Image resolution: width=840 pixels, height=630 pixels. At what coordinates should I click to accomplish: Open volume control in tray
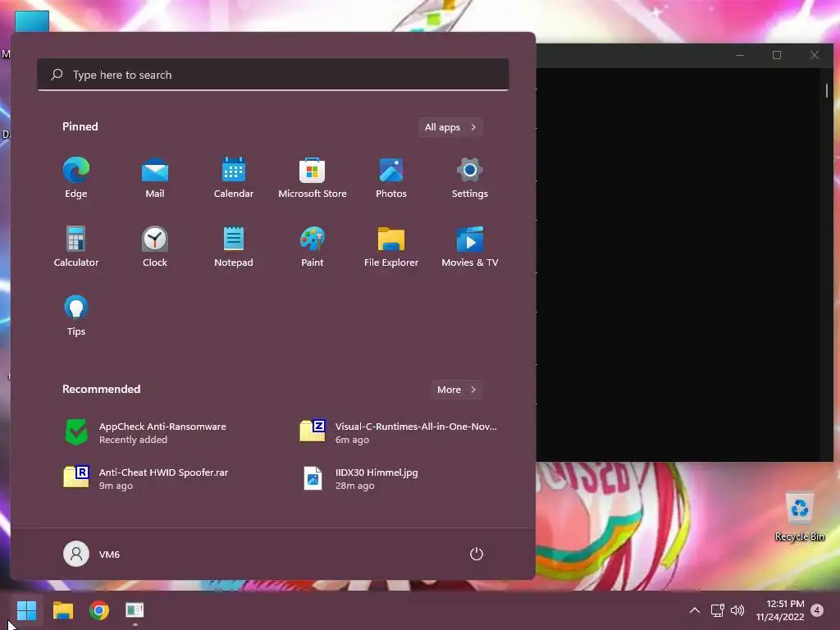[737, 609]
